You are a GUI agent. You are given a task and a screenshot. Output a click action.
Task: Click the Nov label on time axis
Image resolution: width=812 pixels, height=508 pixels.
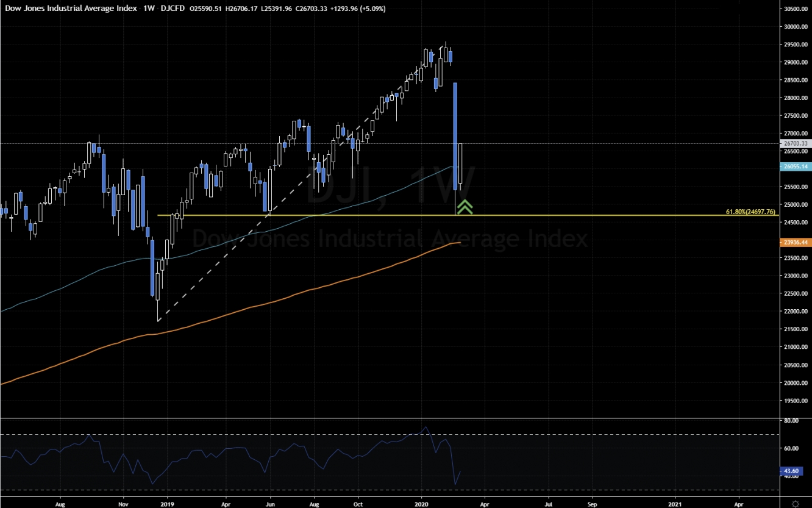[x=124, y=504]
